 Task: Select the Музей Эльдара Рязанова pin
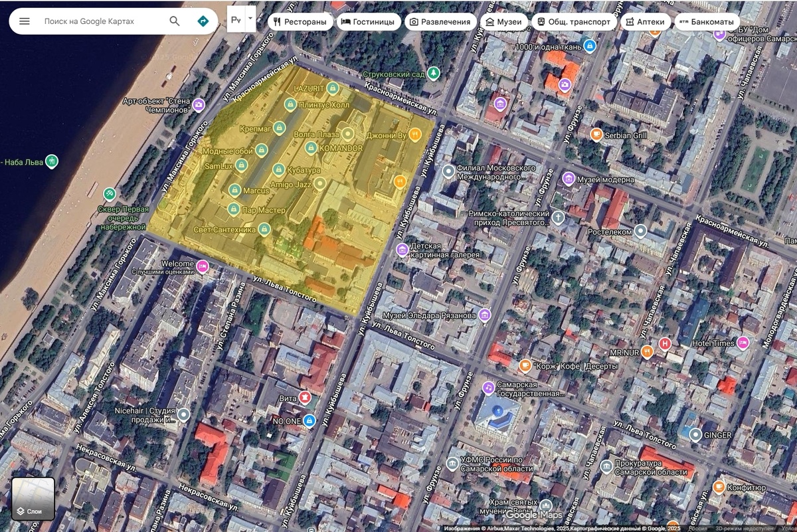(486, 314)
